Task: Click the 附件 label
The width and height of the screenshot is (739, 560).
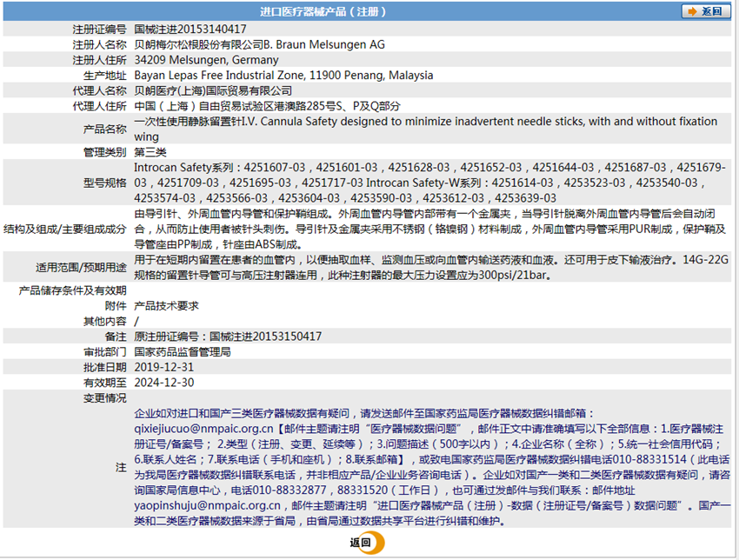Action: pos(116,306)
